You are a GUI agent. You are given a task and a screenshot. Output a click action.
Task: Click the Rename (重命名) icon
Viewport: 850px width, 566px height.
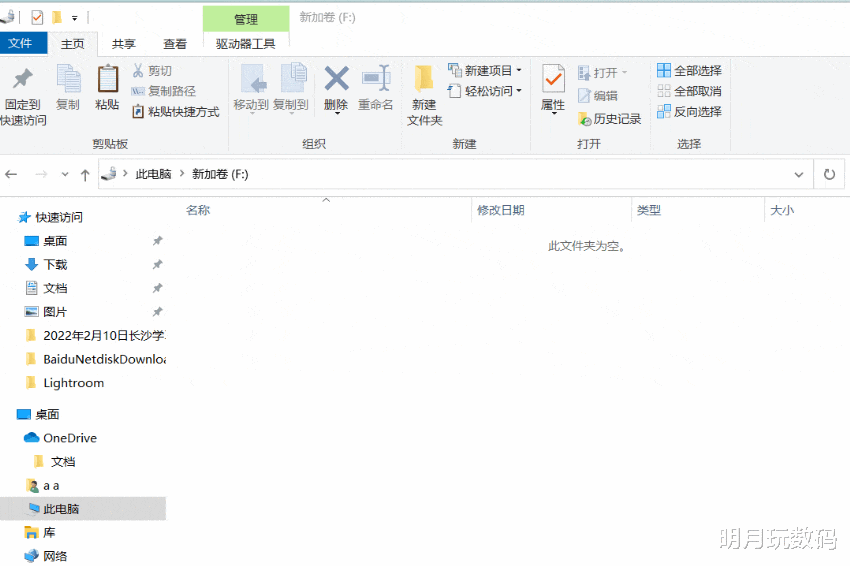[376, 79]
